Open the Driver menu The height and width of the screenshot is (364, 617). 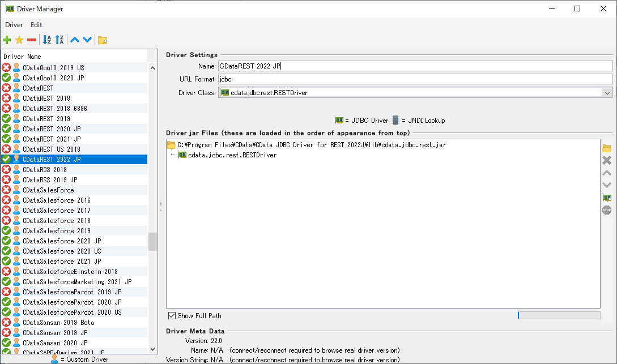[x=14, y=25]
